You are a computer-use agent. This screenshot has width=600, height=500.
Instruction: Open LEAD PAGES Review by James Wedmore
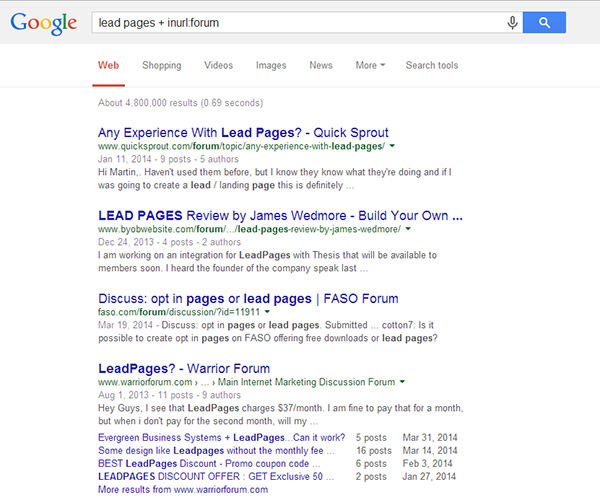[x=280, y=216]
